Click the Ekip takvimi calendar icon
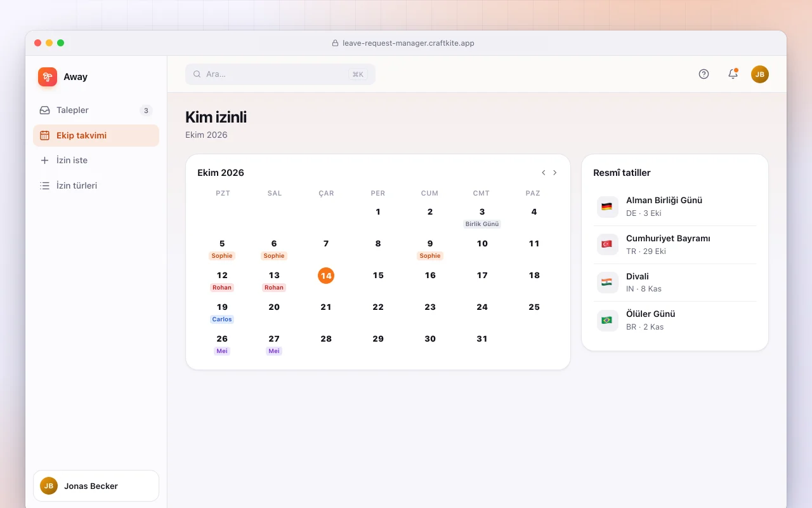Image resolution: width=812 pixels, height=508 pixels. click(x=44, y=135)
